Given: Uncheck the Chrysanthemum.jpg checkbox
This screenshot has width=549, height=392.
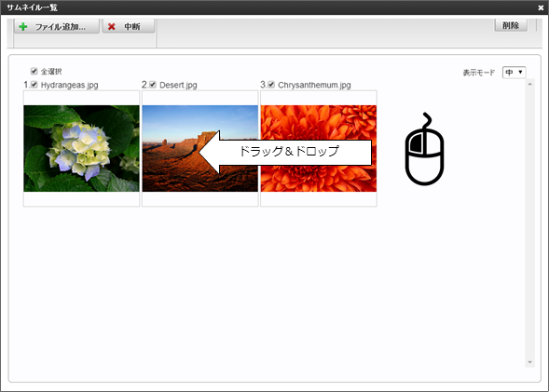Looking at the screenshot, I should click(x=271, y=85).
